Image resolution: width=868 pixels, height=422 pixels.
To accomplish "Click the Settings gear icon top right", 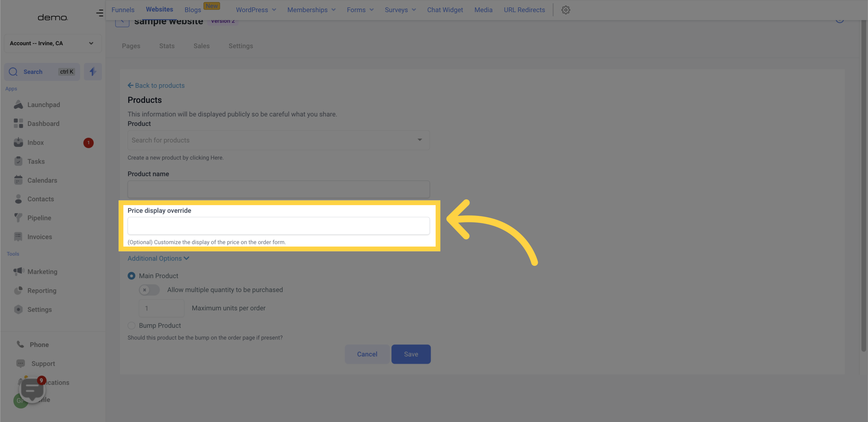I will click(566, 10).
